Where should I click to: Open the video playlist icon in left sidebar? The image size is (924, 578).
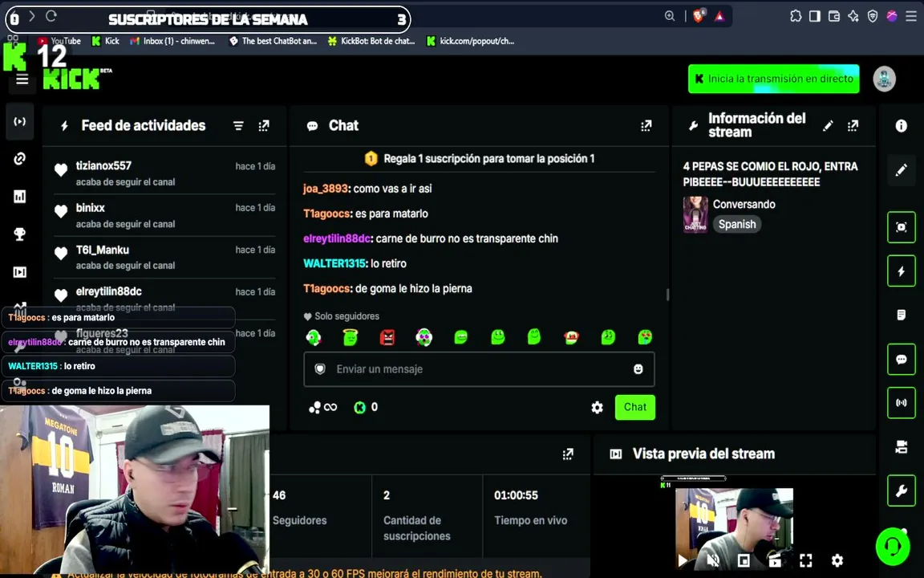coord(20,272)
